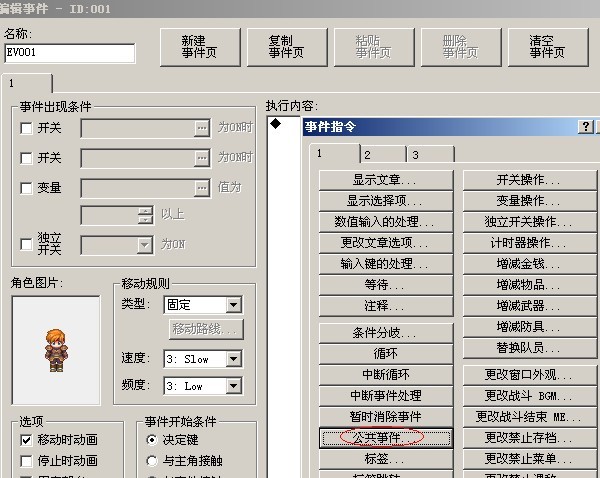Choose the 开关操作 command

[x=530, y=180]
